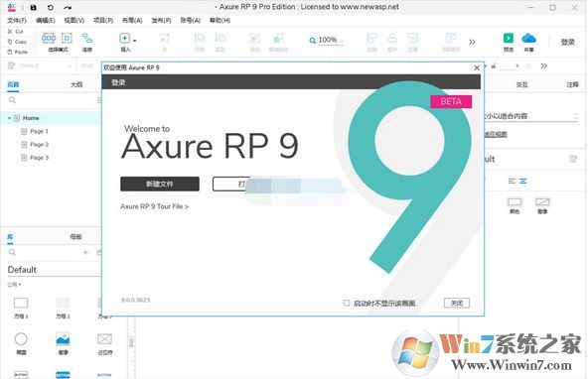588x379 pixels.
Task: Open the 项目(P) menu
Action: pos(103,20)
